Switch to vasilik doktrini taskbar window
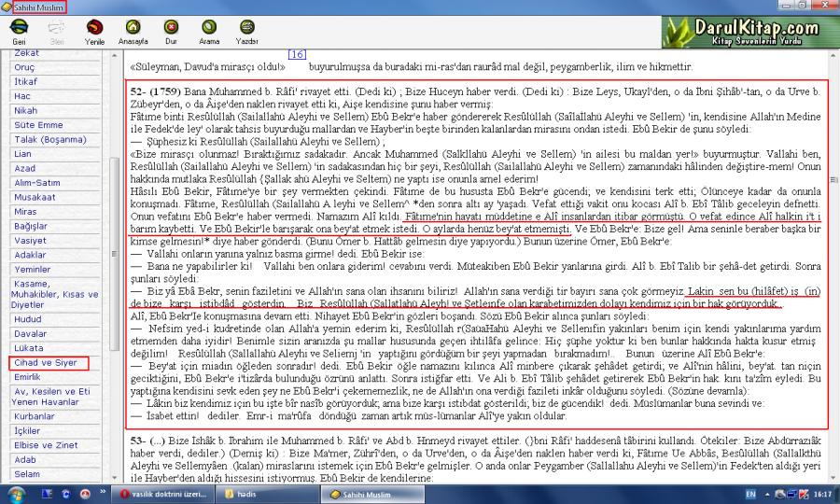 165,493
